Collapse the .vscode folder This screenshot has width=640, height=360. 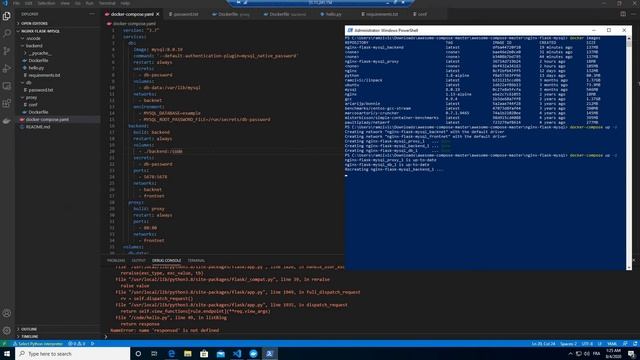pyautogui.click(x=33, y=38)
